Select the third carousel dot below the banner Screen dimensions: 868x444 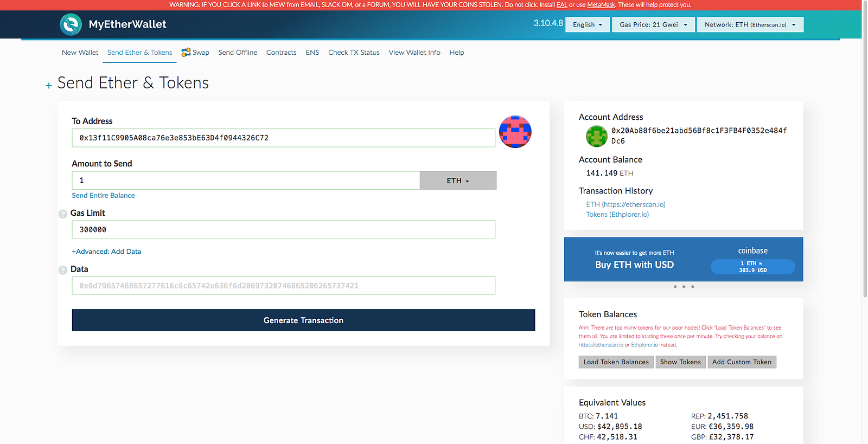click(x=693, y=287)
